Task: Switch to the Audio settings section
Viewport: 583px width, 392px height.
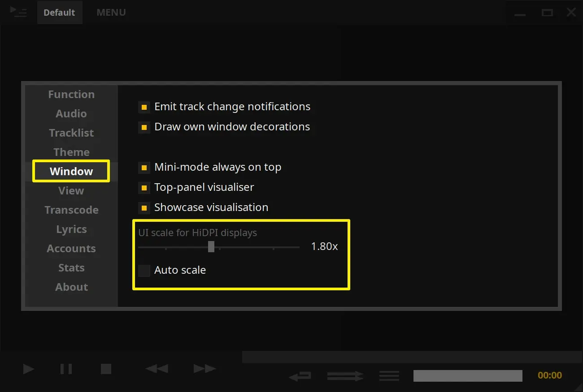Action: [71, 114]
